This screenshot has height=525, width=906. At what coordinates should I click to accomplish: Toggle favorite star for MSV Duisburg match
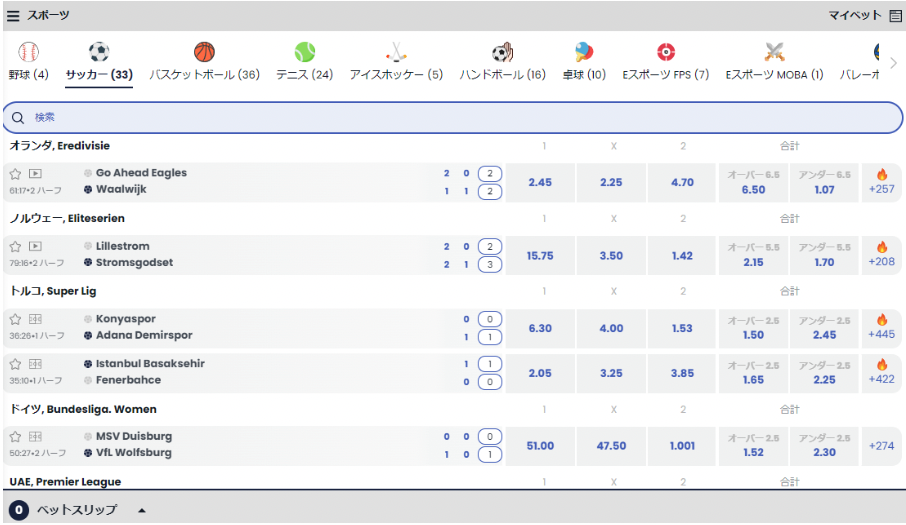click(x=15, y=436)
